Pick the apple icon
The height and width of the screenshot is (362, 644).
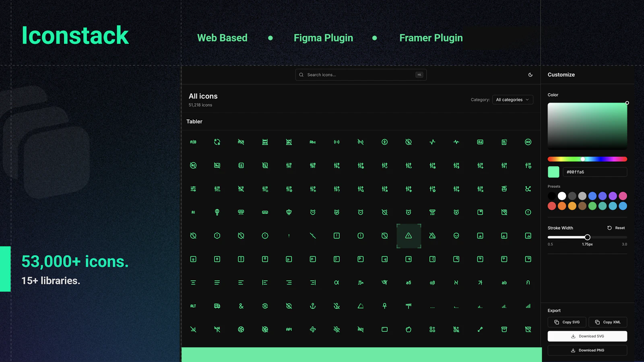(x=409, y=329)
